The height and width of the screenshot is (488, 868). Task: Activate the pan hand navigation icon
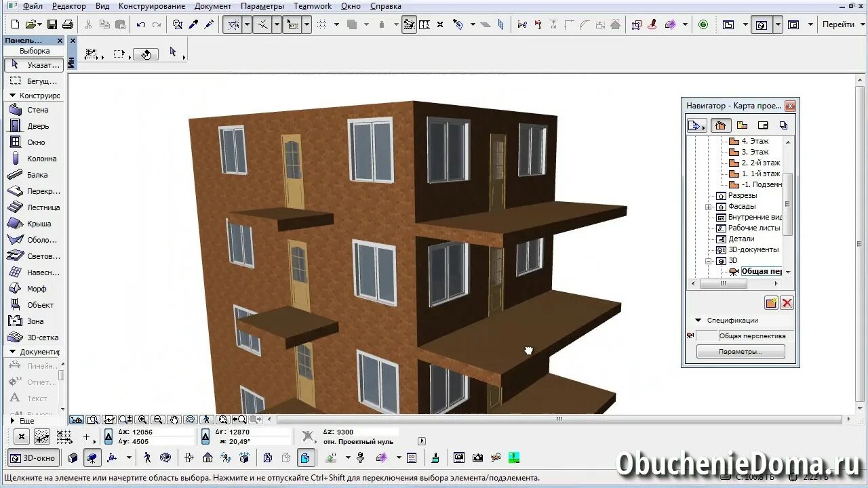174,420
